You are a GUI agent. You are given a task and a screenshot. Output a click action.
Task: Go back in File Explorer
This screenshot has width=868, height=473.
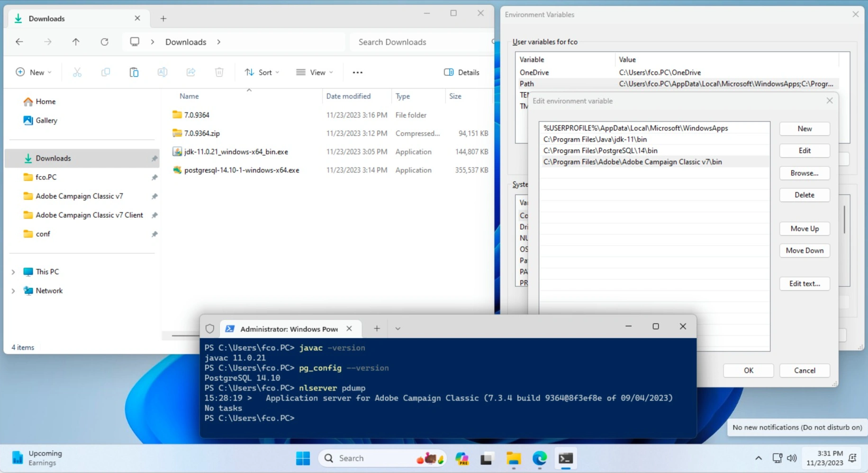19,42
